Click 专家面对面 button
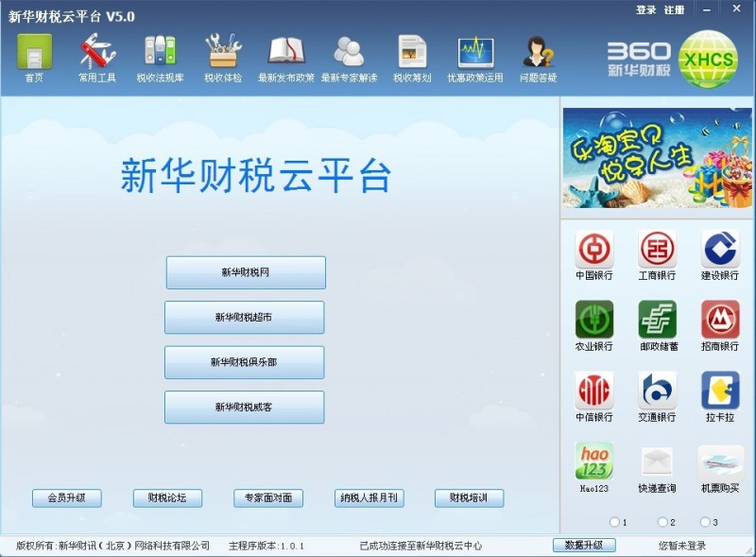This screenshot has width=756, height=557. (268, 498)
